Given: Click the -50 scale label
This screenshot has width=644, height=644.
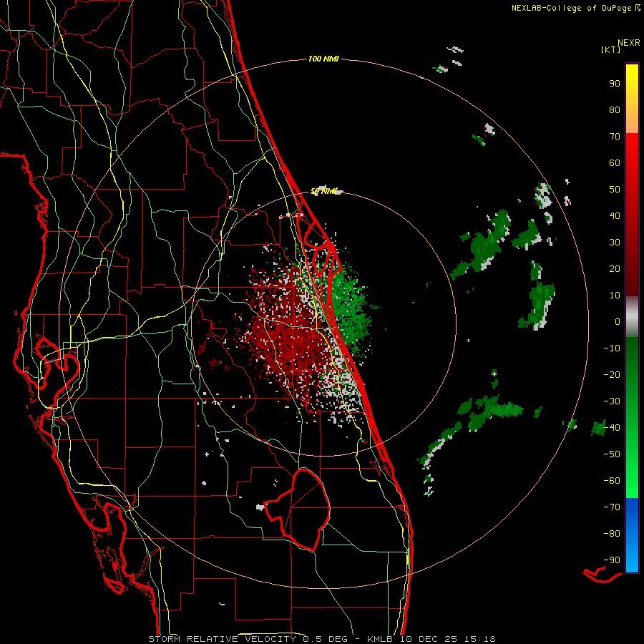Looking at the screenshot, I should (612, 454).
